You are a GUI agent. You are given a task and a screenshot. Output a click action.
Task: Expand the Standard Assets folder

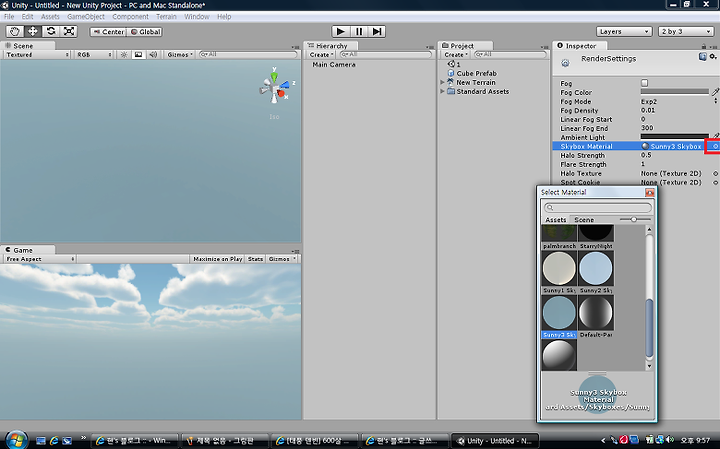click(x=442, y=91)
